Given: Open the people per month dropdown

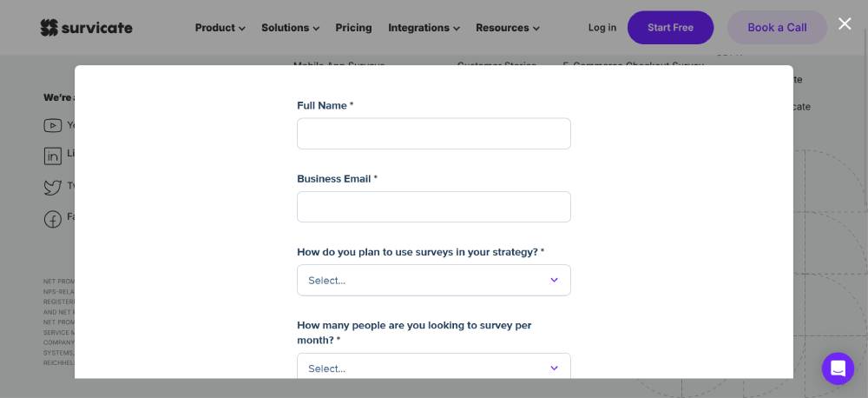Looking at the screenshot, I should point(433,368).
